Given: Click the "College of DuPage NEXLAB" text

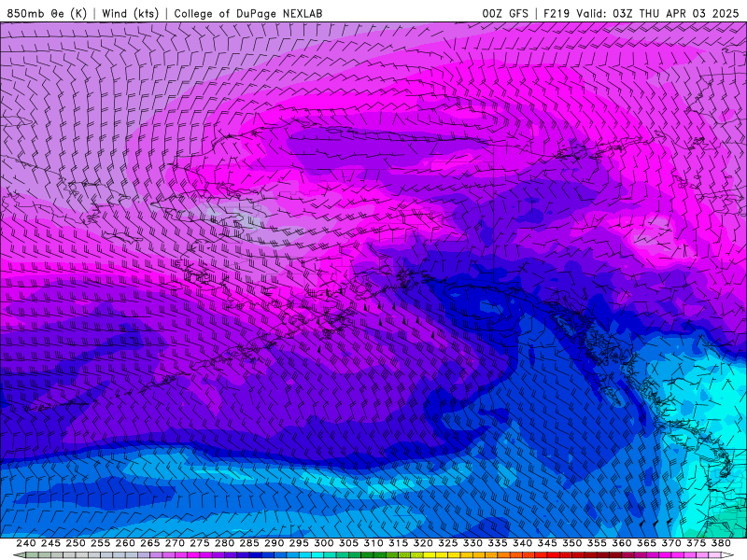Looking at the screenshot, I should point(248,13).
